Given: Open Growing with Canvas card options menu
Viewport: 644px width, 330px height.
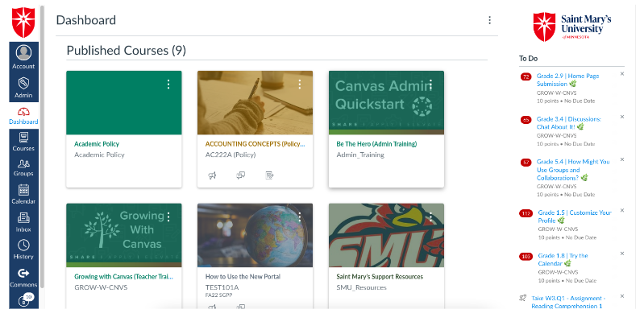Looking at the screenshot, I should pos(168,217).
